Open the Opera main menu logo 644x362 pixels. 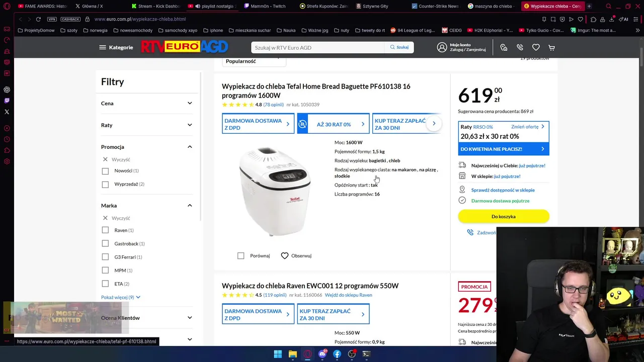coord(7,6)
